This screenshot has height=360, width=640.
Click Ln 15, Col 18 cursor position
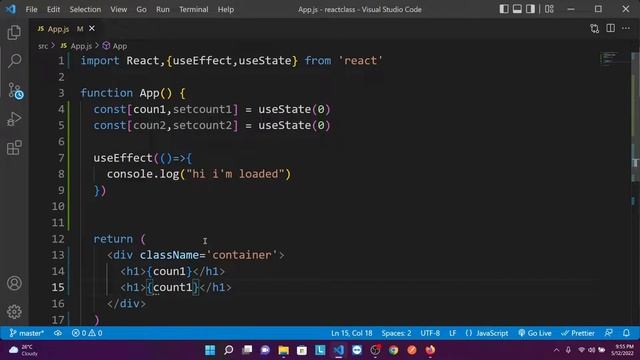tap(351, 333)
